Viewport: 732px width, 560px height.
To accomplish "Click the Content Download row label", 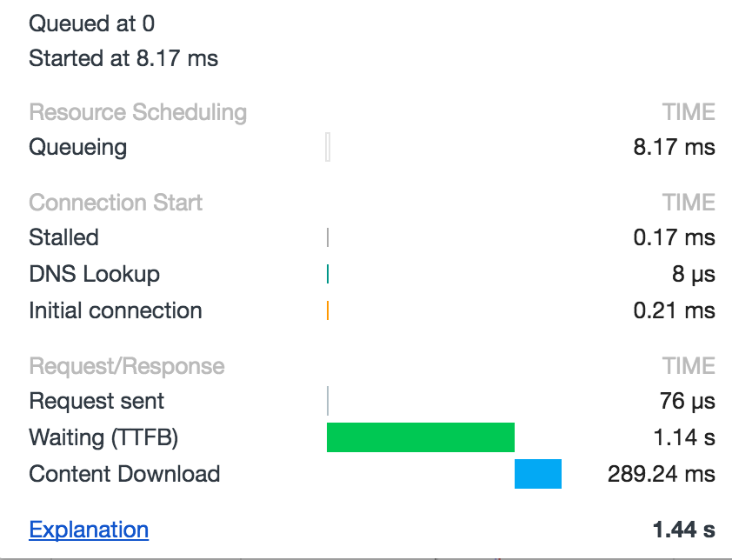I will 124,474.
